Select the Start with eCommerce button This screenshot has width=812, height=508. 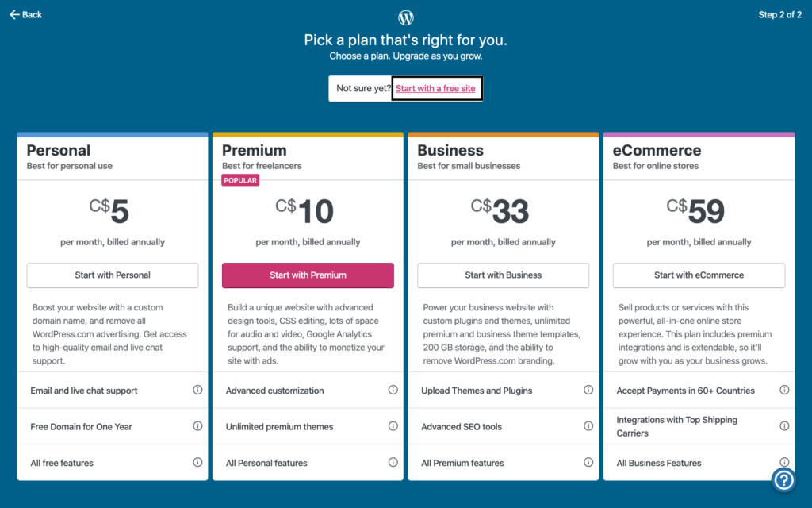point(699,275)
